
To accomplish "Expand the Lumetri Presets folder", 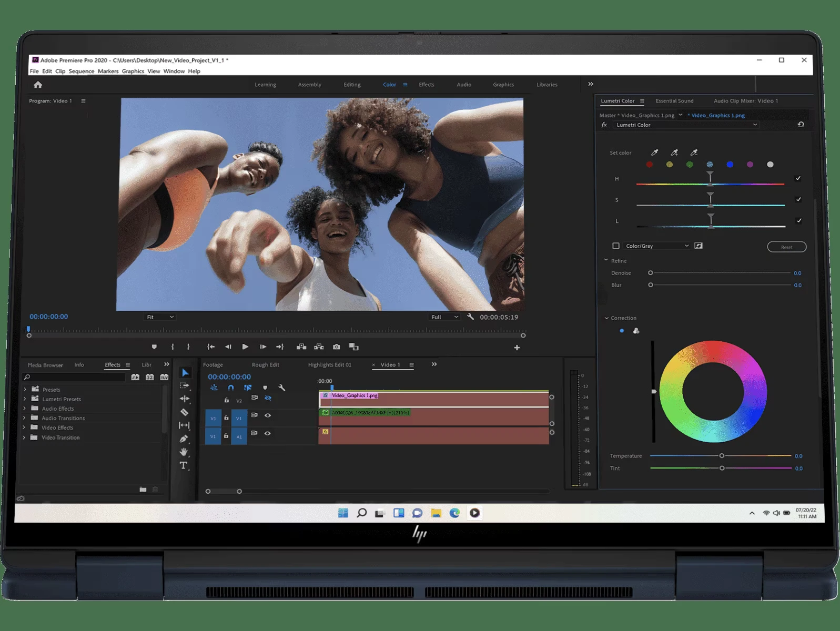I will tap(25, 399).
